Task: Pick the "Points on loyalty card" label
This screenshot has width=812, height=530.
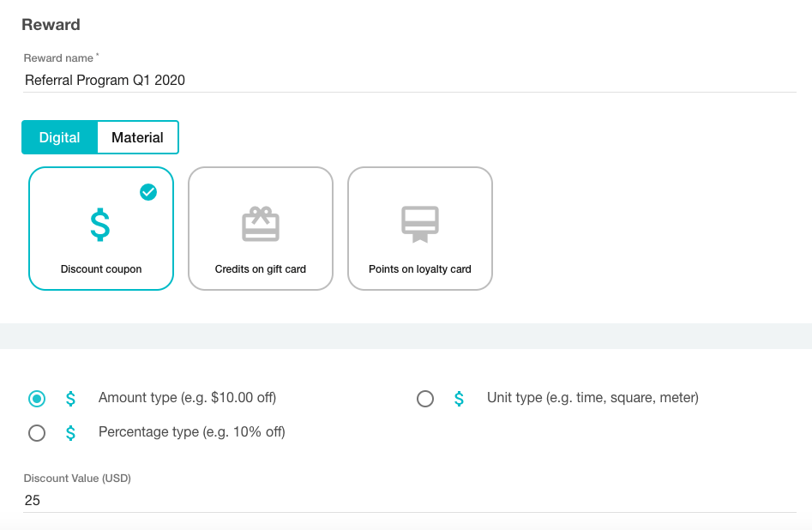Action: (420, 269)
